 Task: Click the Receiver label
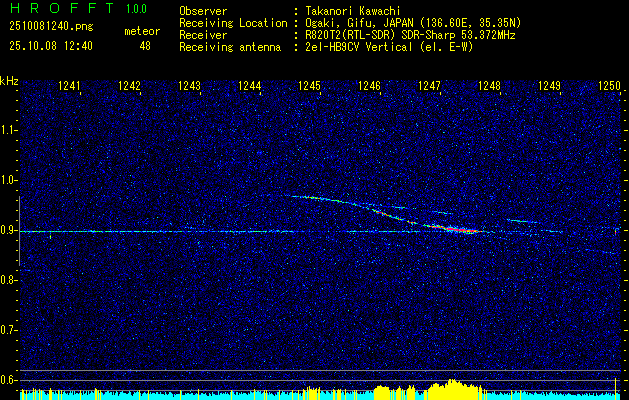(203, 35)
